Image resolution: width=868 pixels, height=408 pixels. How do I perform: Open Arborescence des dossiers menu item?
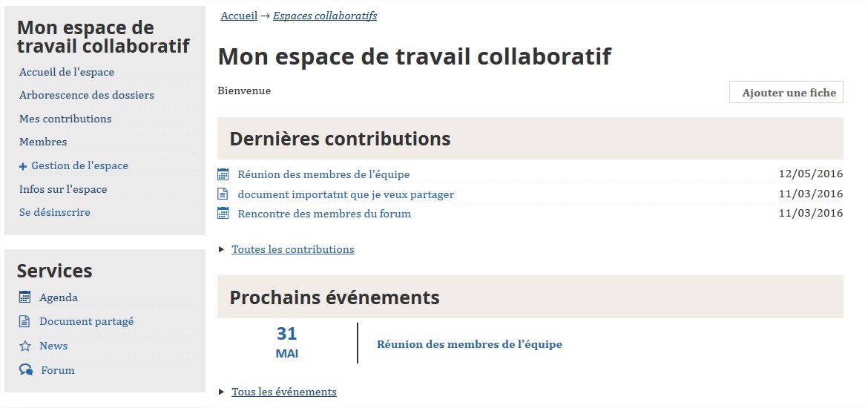point(86,95)
